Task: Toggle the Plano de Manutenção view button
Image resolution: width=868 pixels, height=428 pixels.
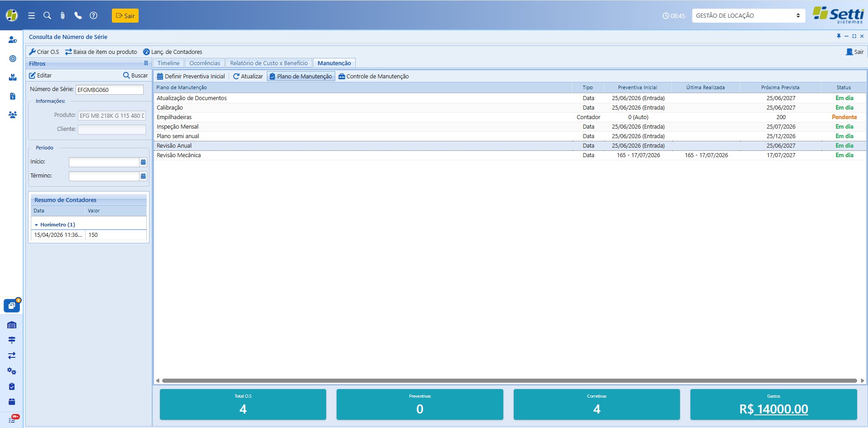Action: coord(301,76)
